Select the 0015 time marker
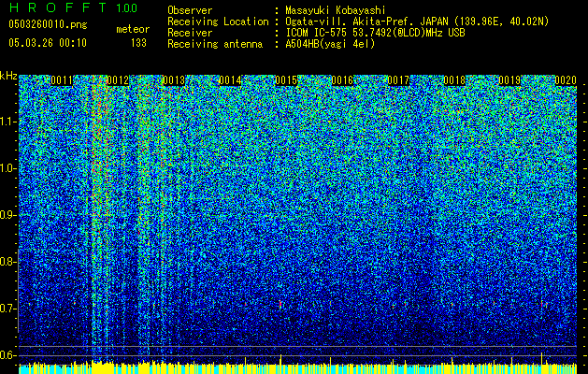Viewport: 588px width, 374px height. (x=286, y=80)
